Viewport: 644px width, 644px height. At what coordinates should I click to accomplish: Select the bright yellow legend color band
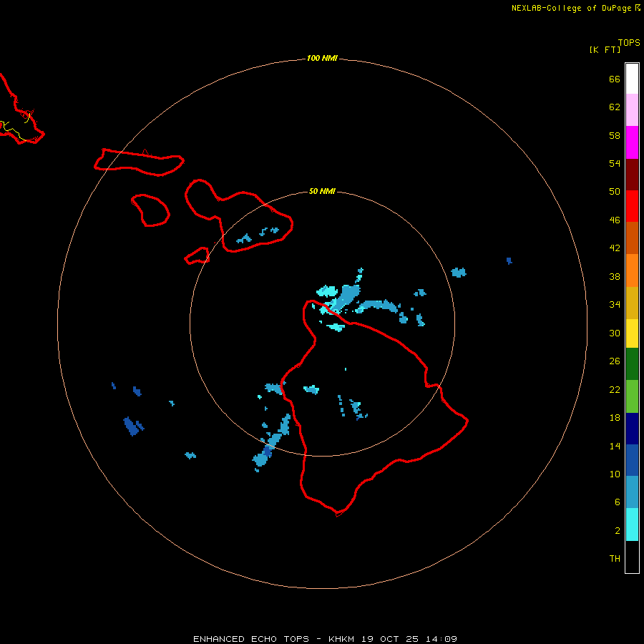tap(632, 333)
